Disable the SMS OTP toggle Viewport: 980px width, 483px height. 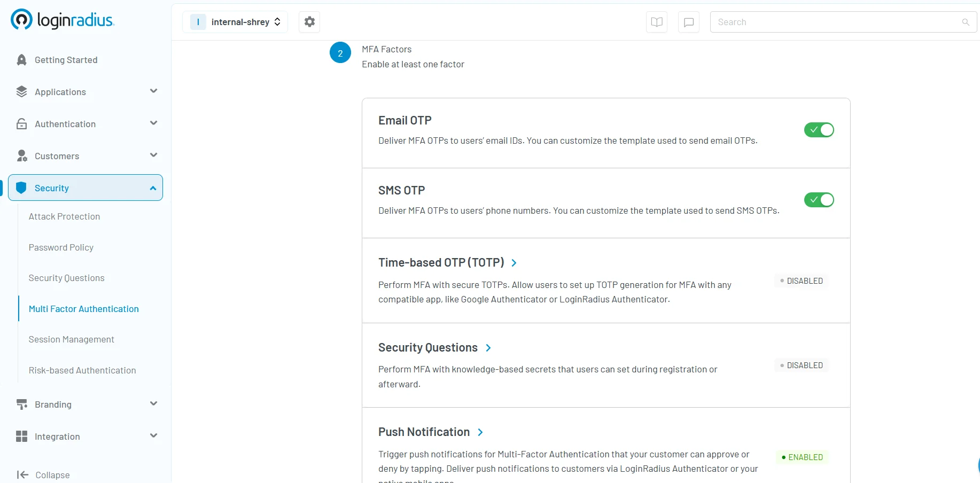coord(819,200)
